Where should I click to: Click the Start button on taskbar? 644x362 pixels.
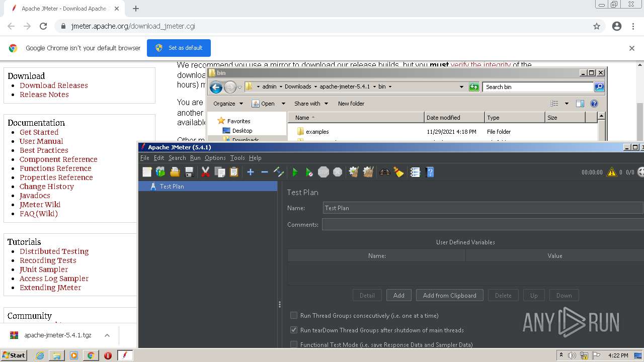(x=14, y=355)
